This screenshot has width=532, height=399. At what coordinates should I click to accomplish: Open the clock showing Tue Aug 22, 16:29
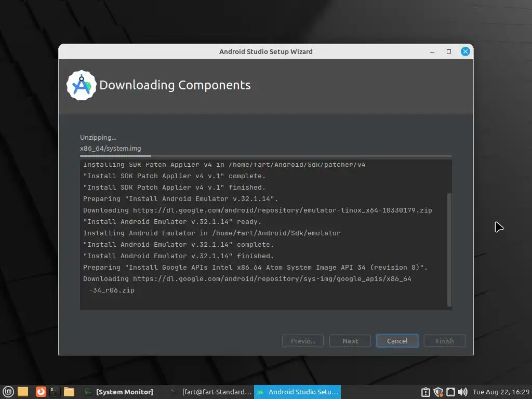pos(501,392)
